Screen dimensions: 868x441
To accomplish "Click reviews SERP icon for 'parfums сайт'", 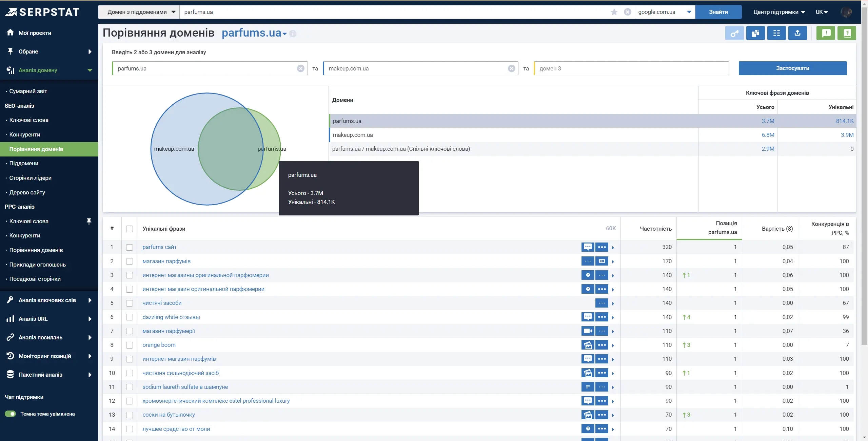I will [x=588, y=247].
